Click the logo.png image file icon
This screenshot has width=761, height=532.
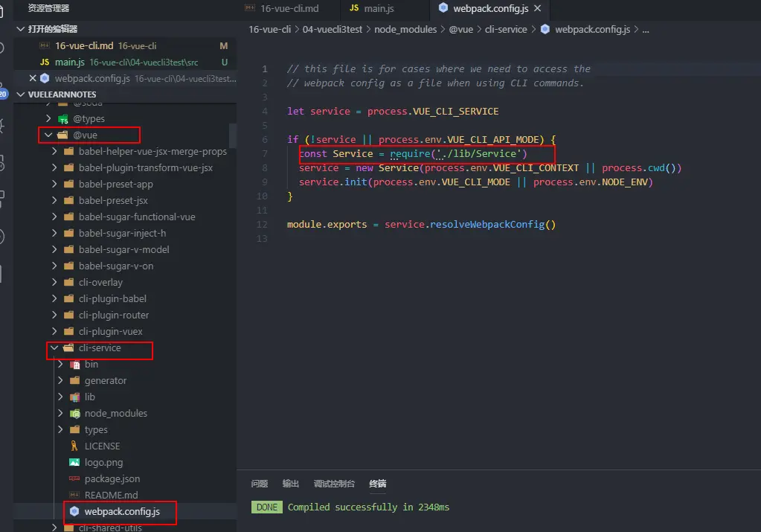pos(74,463)
